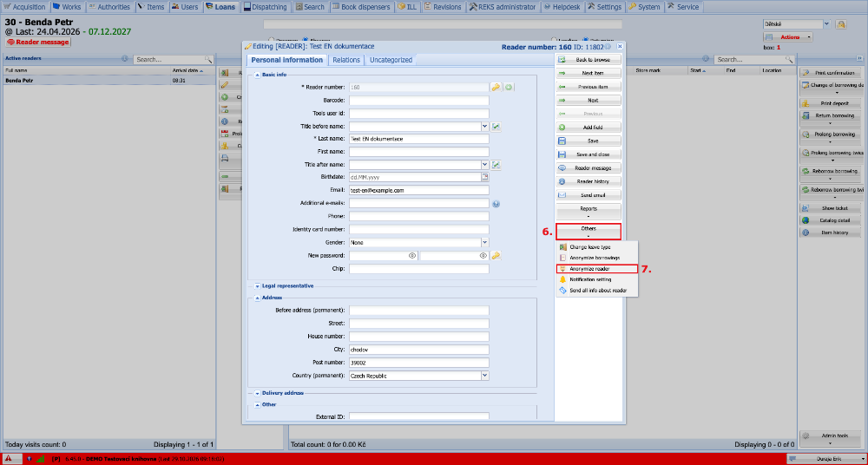This screenshot has height=465, width=868.
Task: Show second New password field text via eye icon
Action: click(x=483, y=256)
